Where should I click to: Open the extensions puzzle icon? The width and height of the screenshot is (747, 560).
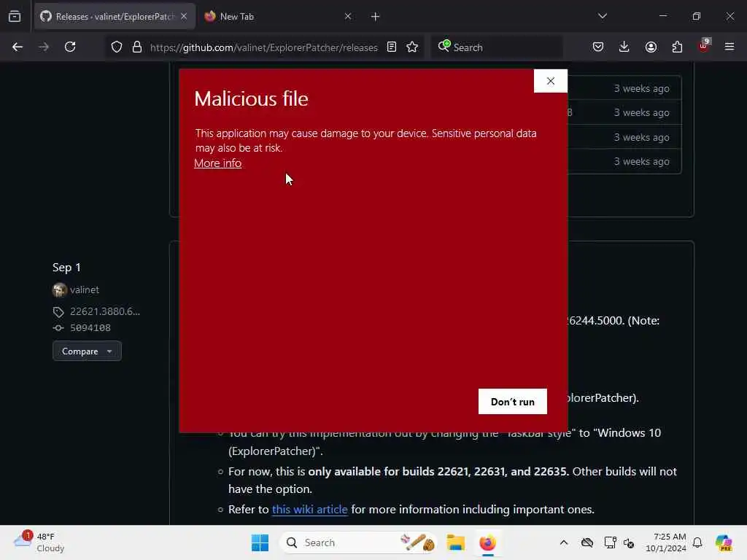point(677,47)
